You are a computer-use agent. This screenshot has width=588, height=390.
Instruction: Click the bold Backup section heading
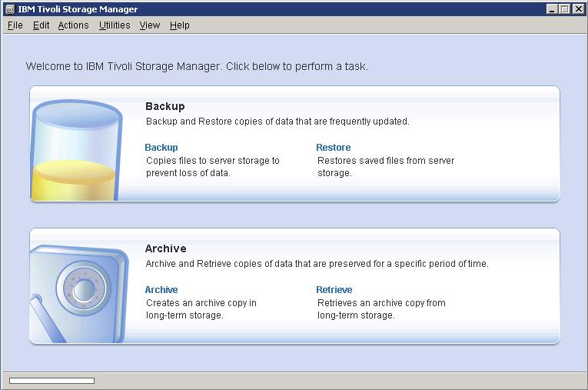click(165, 107)
